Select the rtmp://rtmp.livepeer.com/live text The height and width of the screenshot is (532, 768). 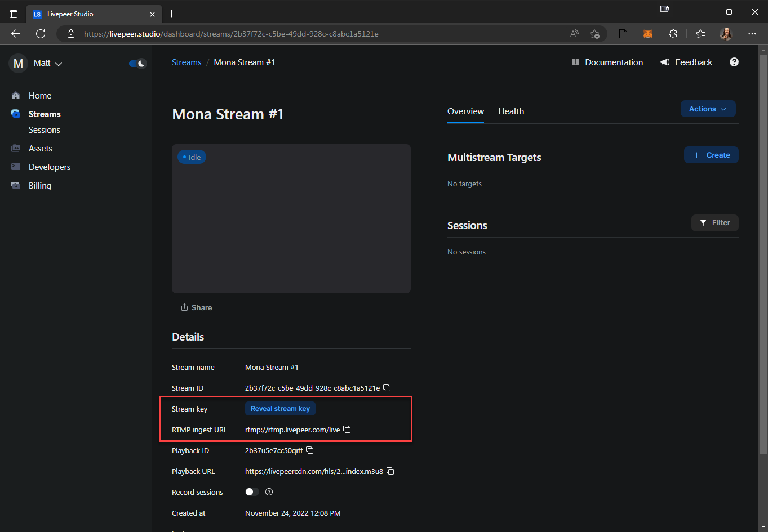(x=292, y=430)
